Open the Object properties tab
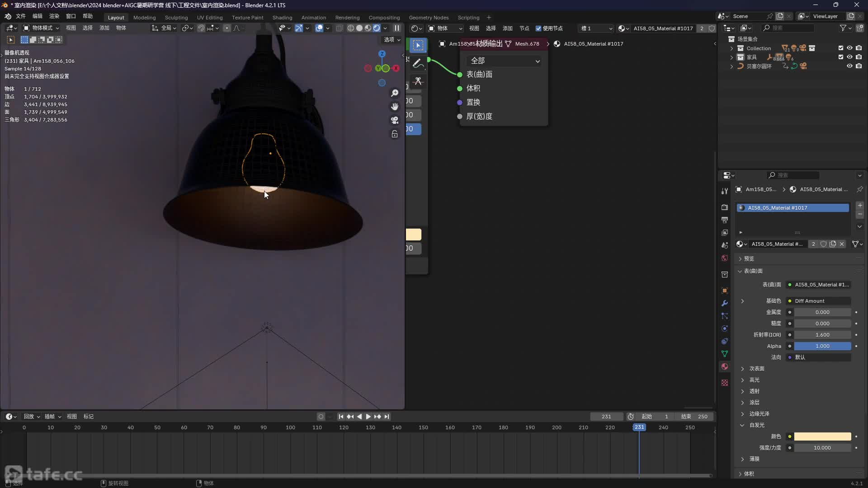Image resolution: width=868 pixels, height=488 pixels. click(x=725, y=291)
